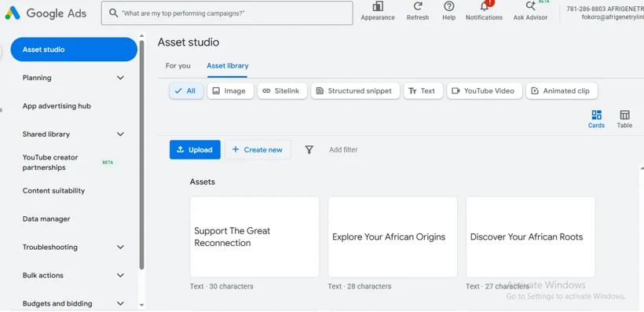Click the search box for campaigns

pyautogui.click(x=227, y=13)
